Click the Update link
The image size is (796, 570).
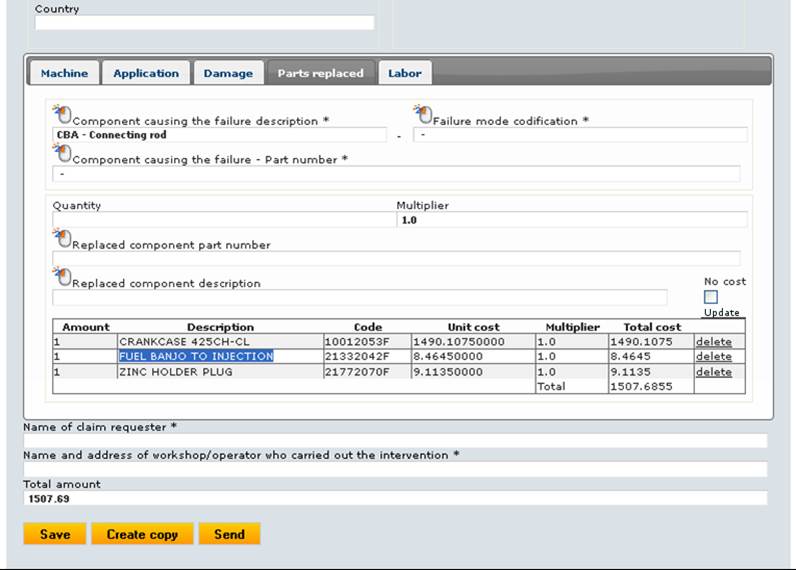(x=721, y=313)
